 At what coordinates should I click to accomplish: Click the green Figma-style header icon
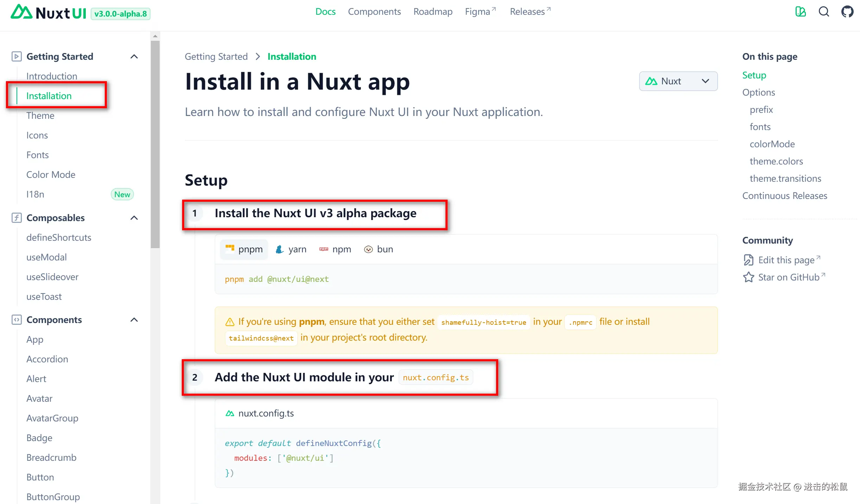coord(801,12)
